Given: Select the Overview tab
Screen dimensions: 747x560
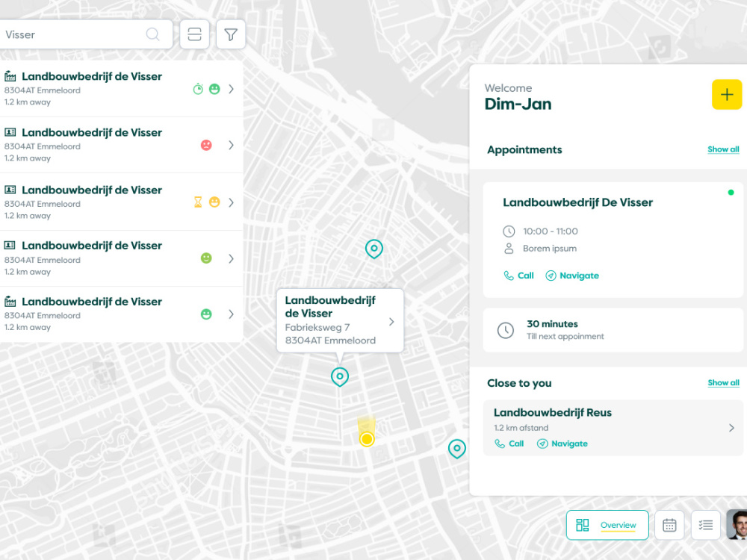Looking at the screenshot, I should tap(607, 525).
